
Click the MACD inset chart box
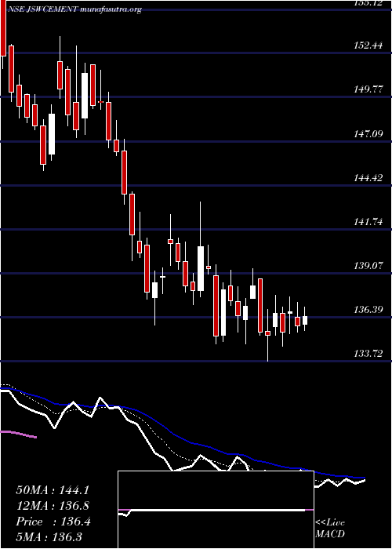coord(216,510)
